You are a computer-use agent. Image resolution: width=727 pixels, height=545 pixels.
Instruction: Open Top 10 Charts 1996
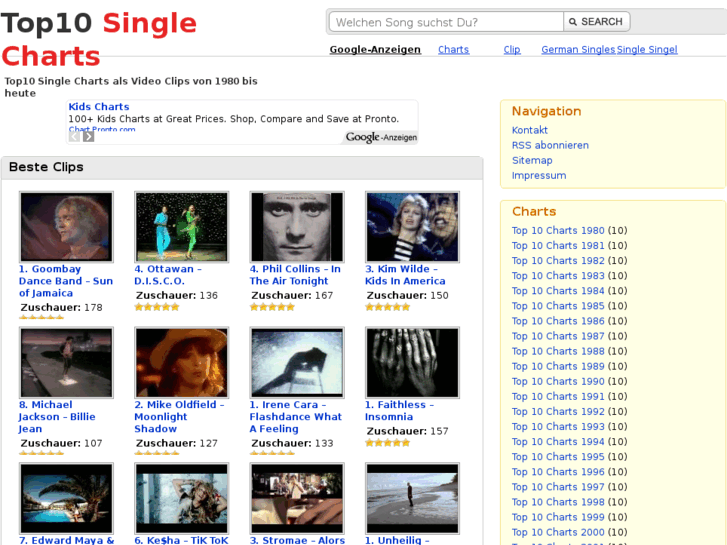(x=558, y=472)
